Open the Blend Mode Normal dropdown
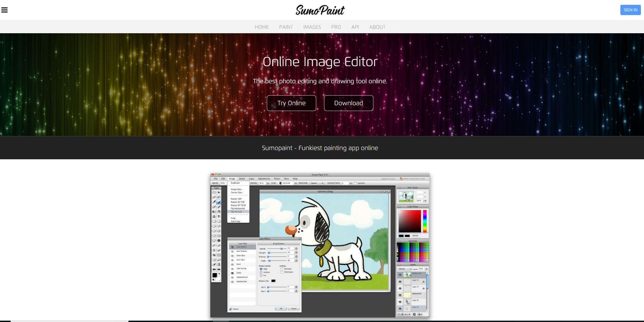Viewport: 644px width, 322px height. (x=317, y=183)
